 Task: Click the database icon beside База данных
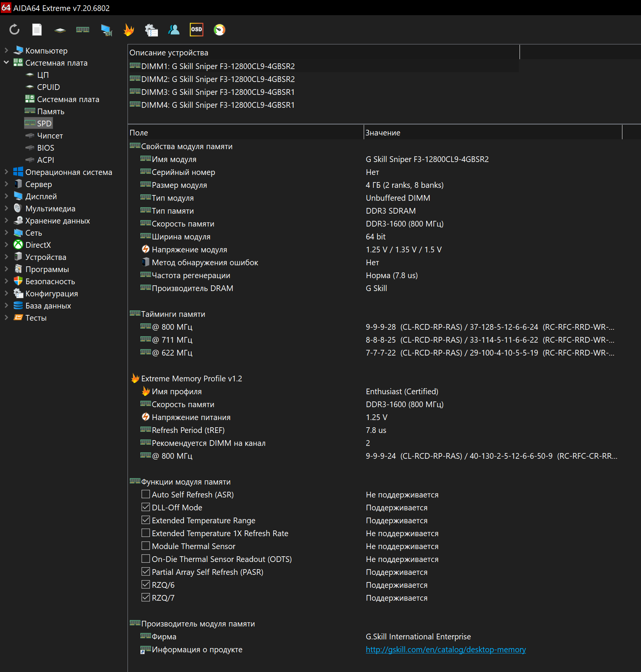pyautogui.click(x=18, y=305)
